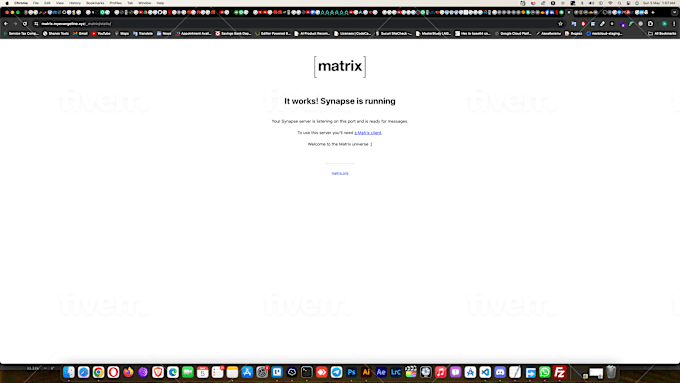Open Terminal from the dock

[307, 372]
